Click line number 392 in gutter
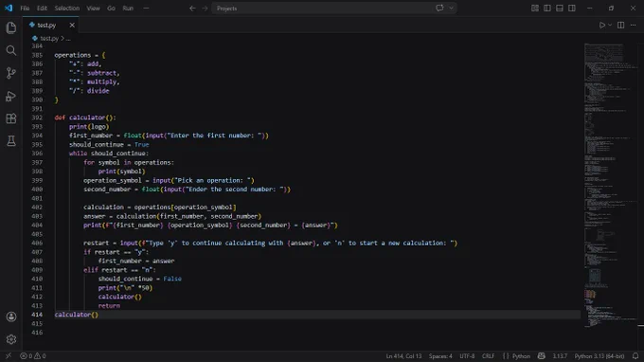The image size is (644, 362). pyautogui.click(x=37, y=118)
